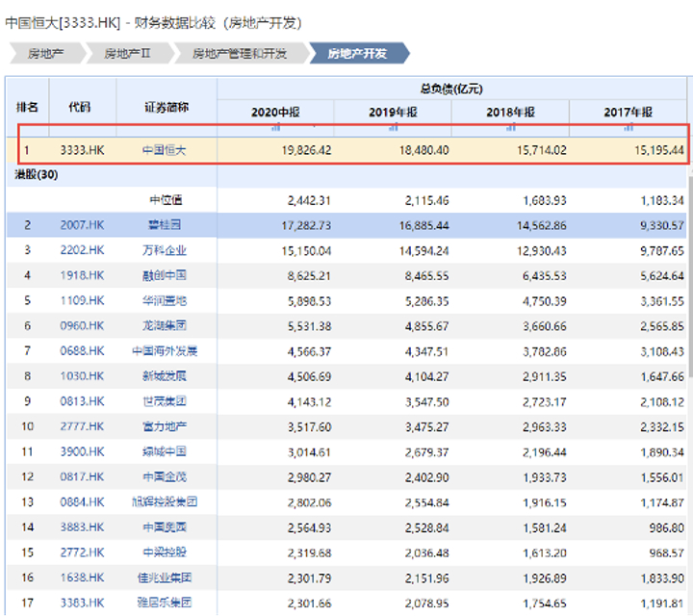Click the 代码 column header
This screenshot has height=616, width=693.
click(x=80, y=107)
